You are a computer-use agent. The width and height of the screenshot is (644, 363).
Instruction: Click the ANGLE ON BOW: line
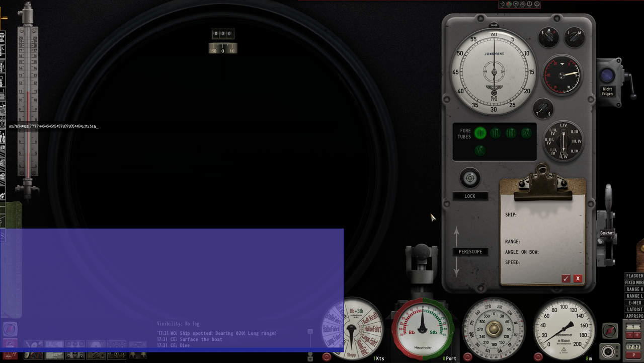(x=543, y=252)
